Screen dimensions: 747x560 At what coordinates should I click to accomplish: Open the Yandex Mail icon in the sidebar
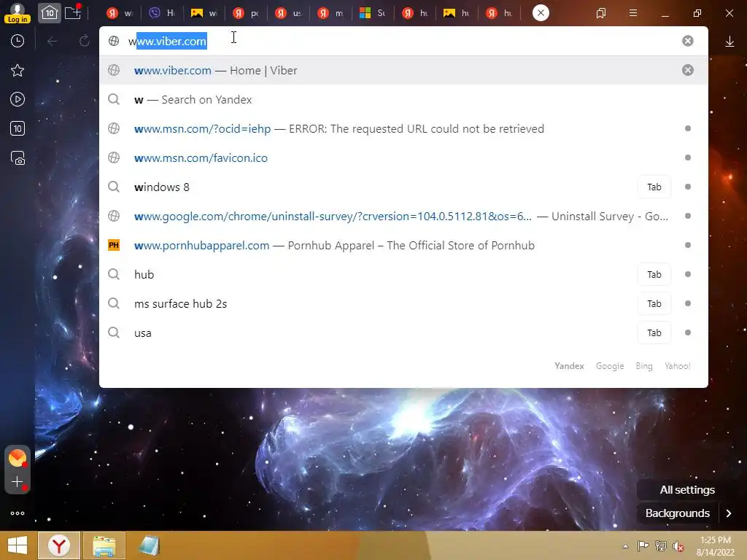click(18, 458)
